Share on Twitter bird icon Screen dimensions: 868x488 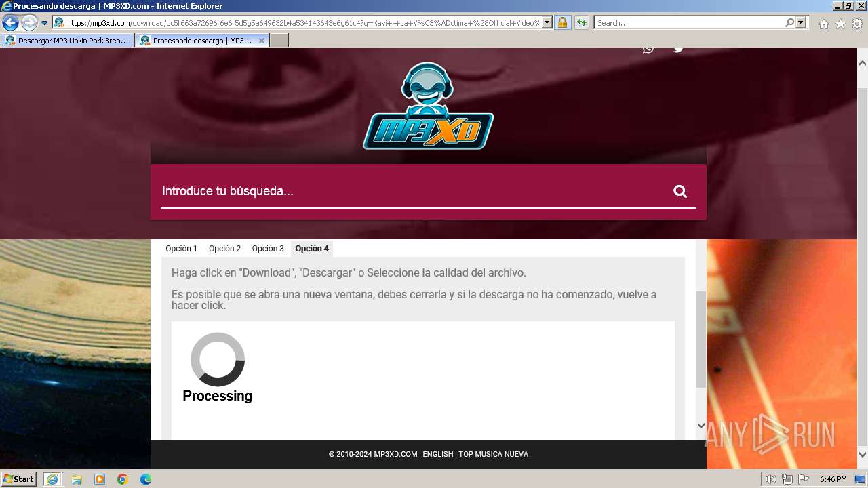point(678,49)
